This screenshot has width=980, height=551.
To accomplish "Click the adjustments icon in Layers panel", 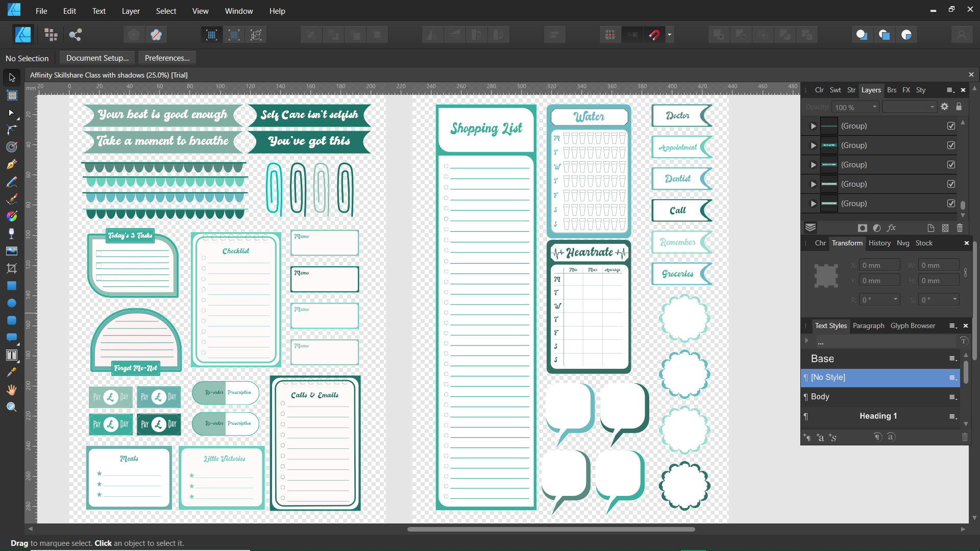I will pos(877,228).
